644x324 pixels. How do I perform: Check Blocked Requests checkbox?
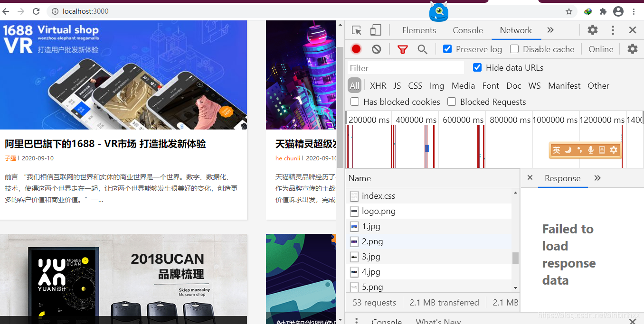pos(452,102)
